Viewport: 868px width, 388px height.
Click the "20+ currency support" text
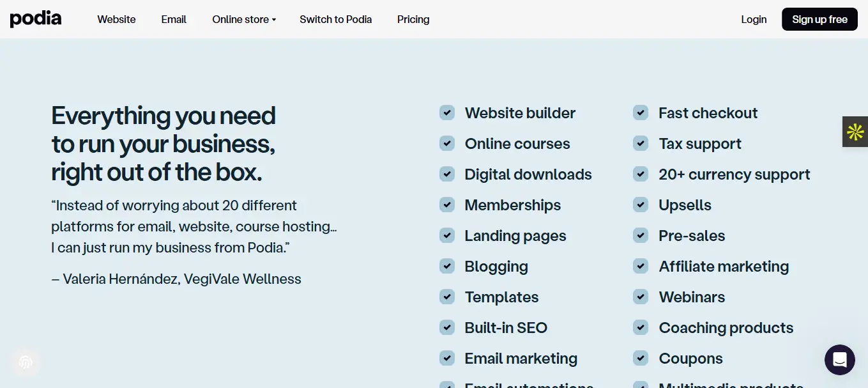pos(735,175)
